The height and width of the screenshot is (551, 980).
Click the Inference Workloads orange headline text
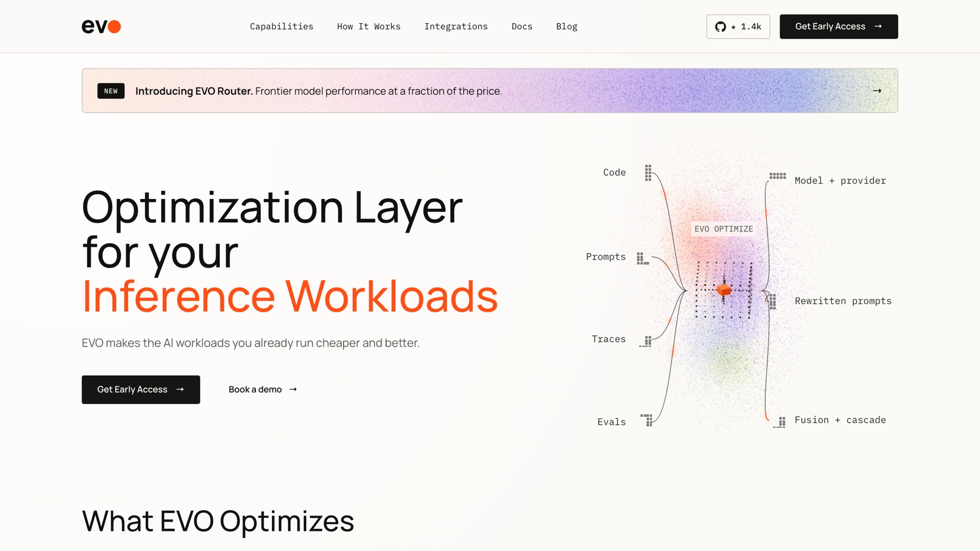(290, 296)
